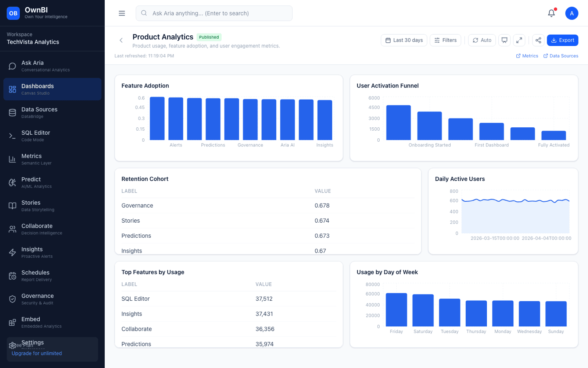The height and width of the screenshot is (368, 588).
Task: Click the Schedules calendar clock icon
Action: (12, 276)
